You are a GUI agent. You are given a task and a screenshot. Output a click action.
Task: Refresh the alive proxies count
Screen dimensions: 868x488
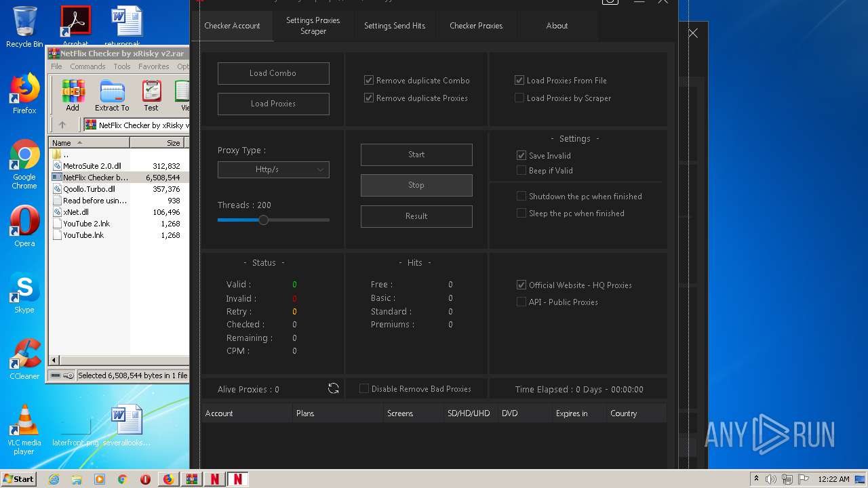click(333, 388)
